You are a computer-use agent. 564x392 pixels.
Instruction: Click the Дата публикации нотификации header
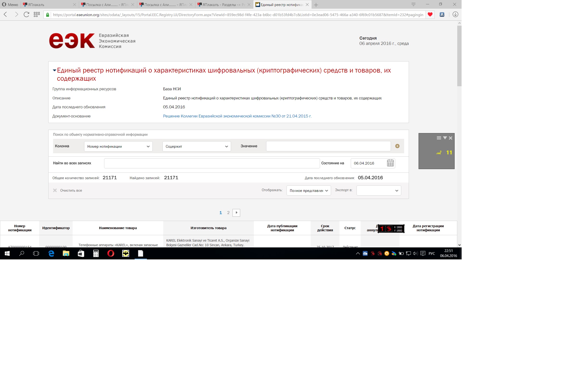tap(282, 228)
